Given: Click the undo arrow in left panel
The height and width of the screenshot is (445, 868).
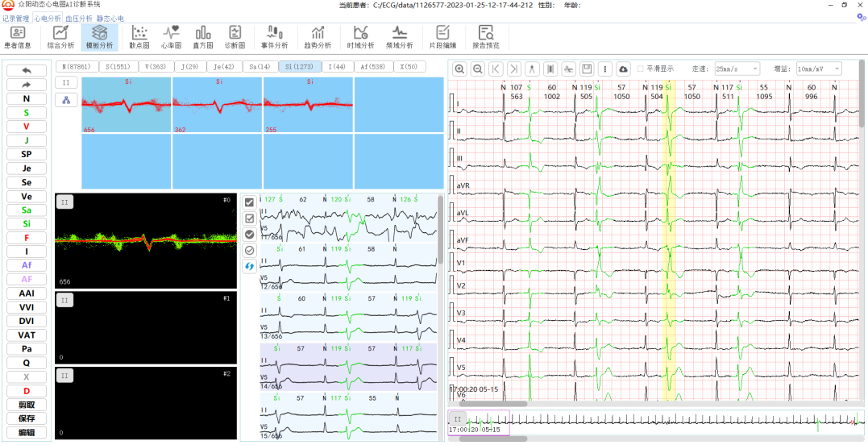Looking at the screenshot, I should [27, 71].
